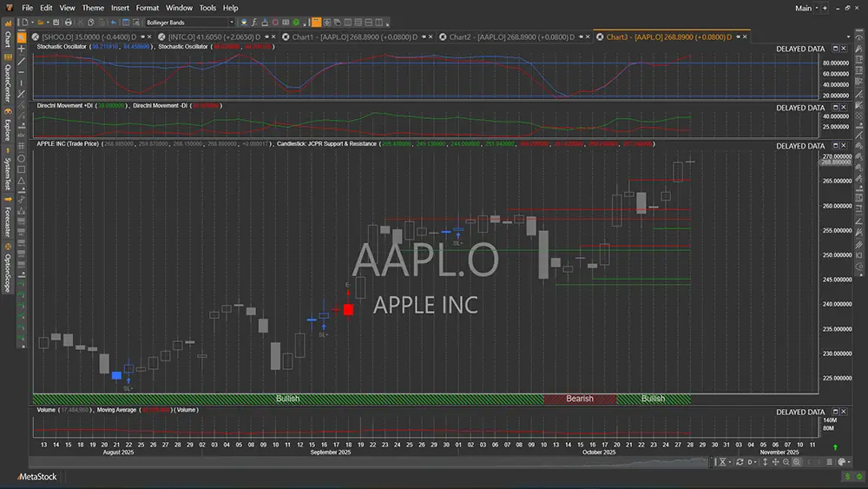Open the Format menu
The height and width of the screenshot is (489, 868).
(147, 8)
